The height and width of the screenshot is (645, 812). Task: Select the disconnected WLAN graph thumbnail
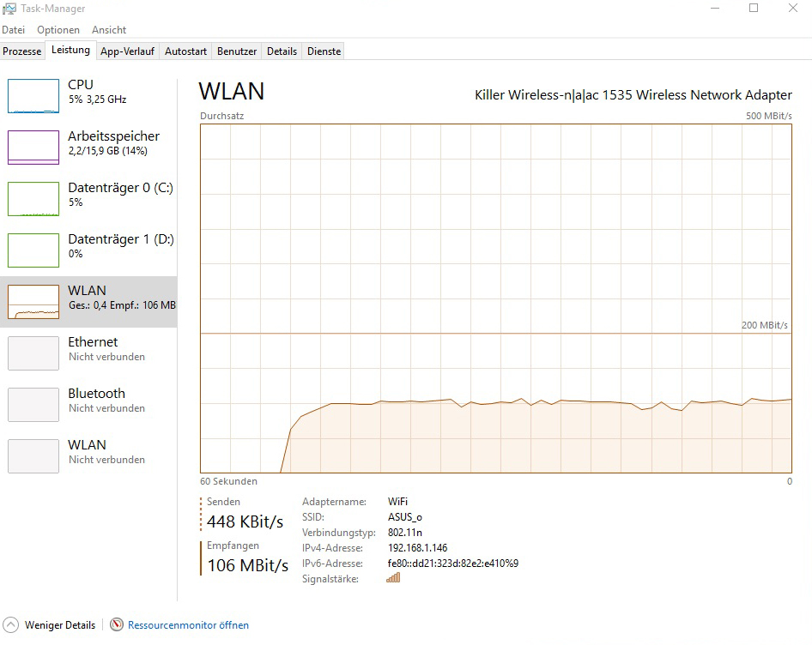pos(33,456)
